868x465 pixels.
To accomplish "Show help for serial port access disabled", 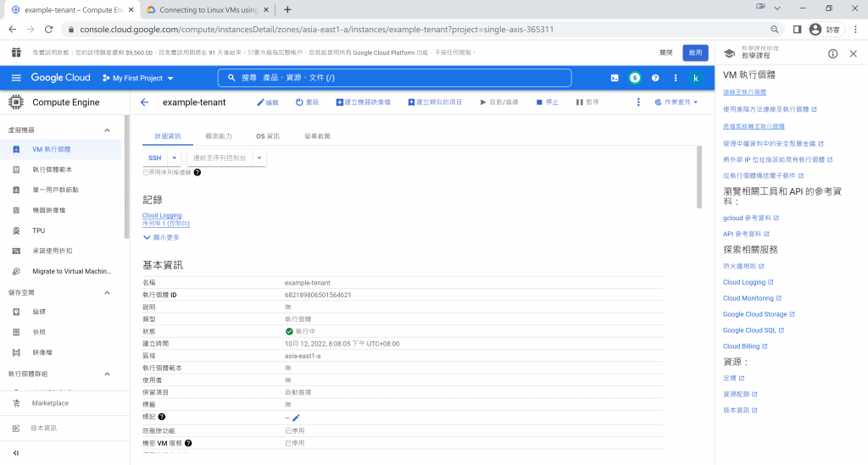I will pyautogui.click(x=198, y=173).
